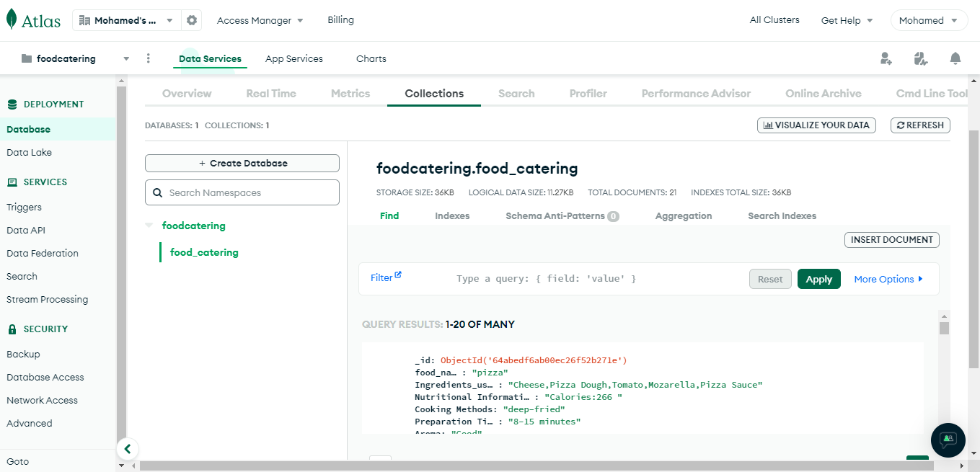Open organization settings gear icon
Viewport: 980px width, 472px height.
pos(192,20)
